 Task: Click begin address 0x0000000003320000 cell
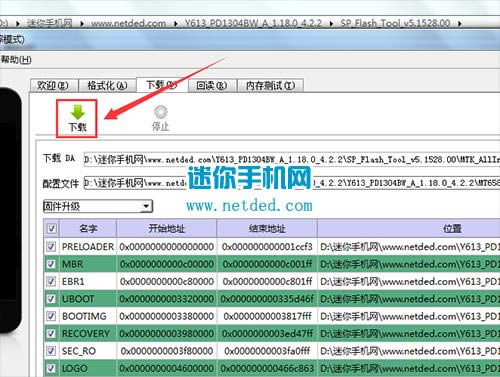coord(167,298)
